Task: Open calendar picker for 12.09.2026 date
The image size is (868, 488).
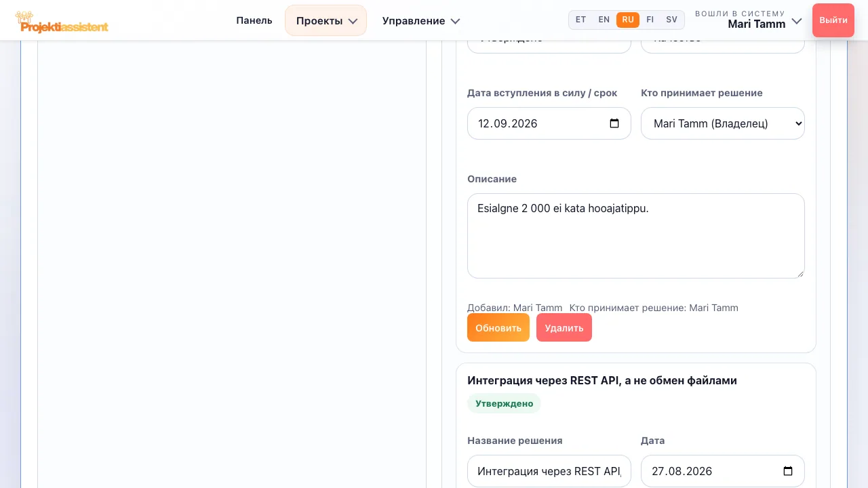Action: pos(614,123)
